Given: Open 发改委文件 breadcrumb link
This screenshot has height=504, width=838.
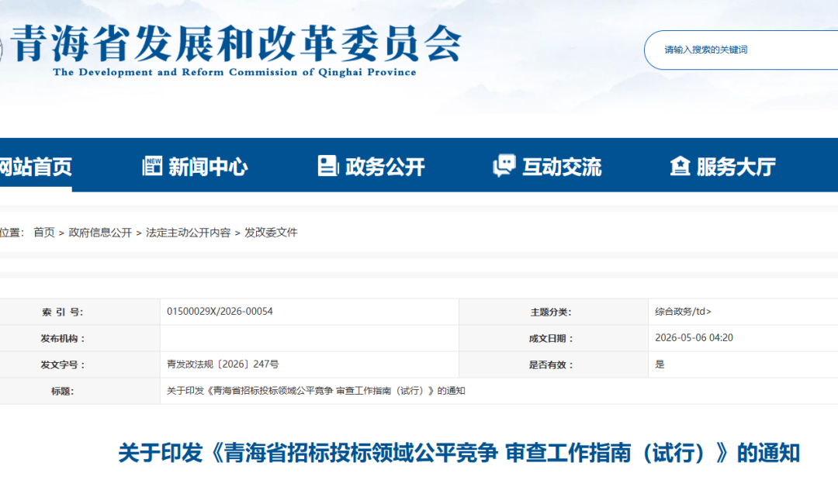Looking at the screenshot, I should coord(271,233).
